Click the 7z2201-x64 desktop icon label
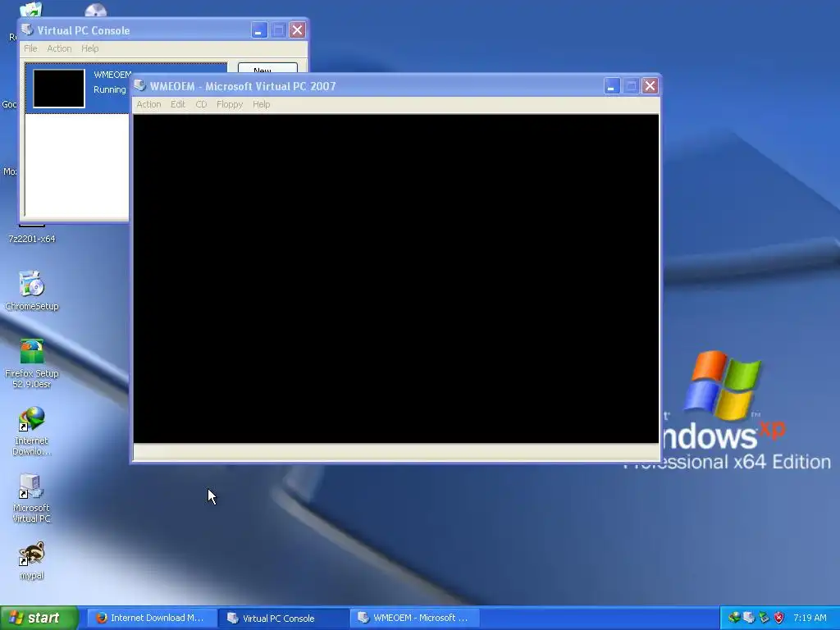 pyautogui.click(x=32, y=239)
